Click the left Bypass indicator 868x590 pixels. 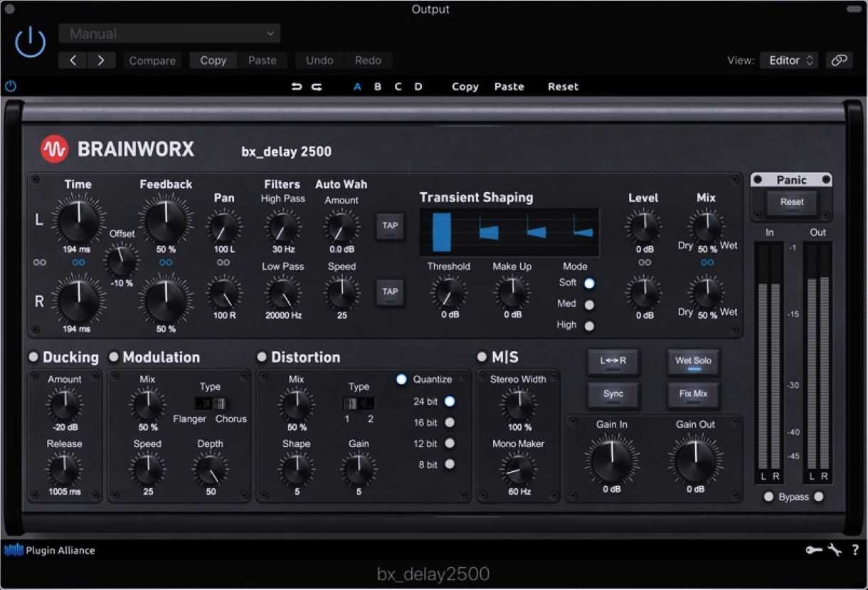point(768,497)
